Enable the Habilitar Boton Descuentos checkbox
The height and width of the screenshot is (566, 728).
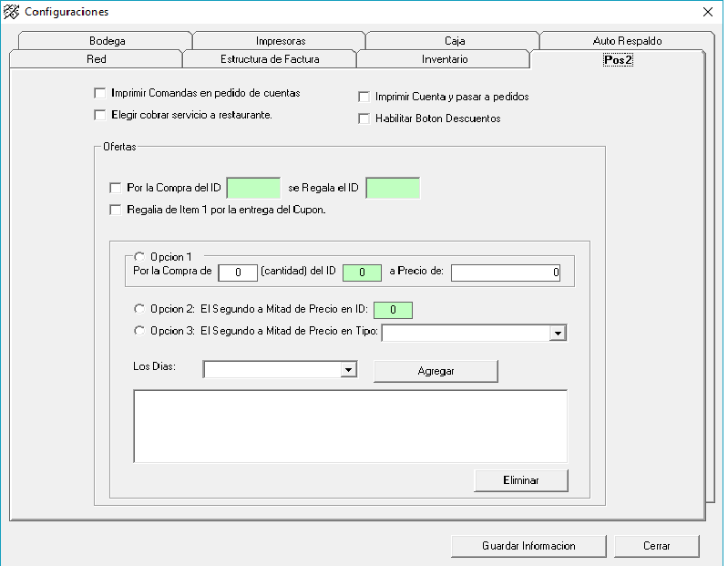[x=364, y=118]
